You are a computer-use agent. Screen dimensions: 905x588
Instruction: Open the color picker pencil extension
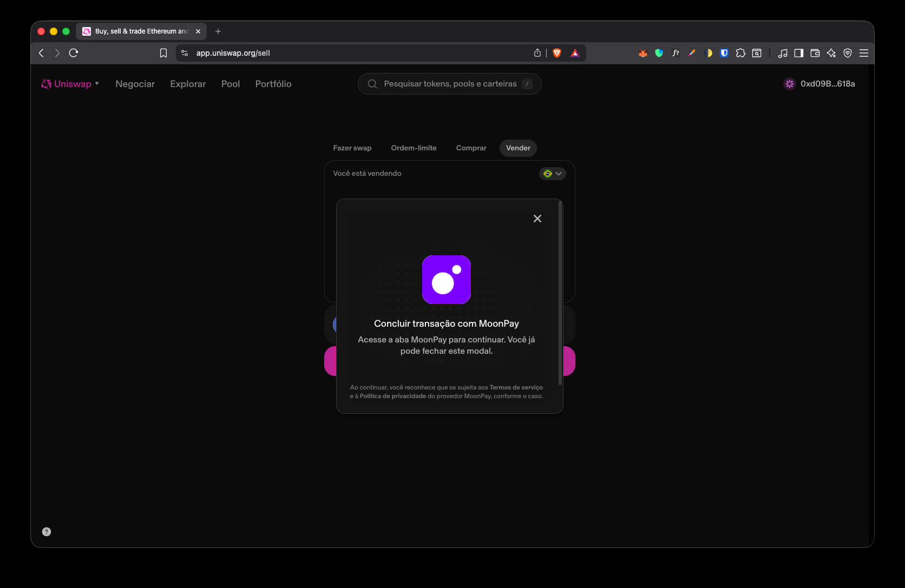pyautogui.click(x=692, y=53)
